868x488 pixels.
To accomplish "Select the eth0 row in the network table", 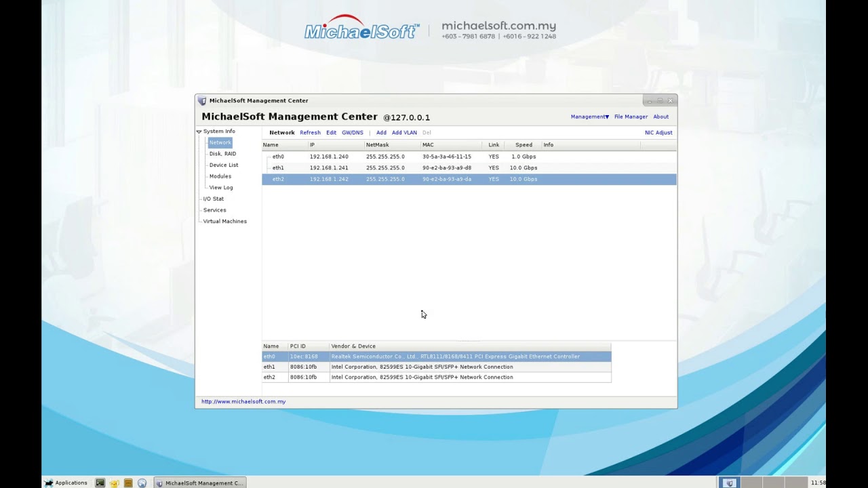I will tap(469, 157).
